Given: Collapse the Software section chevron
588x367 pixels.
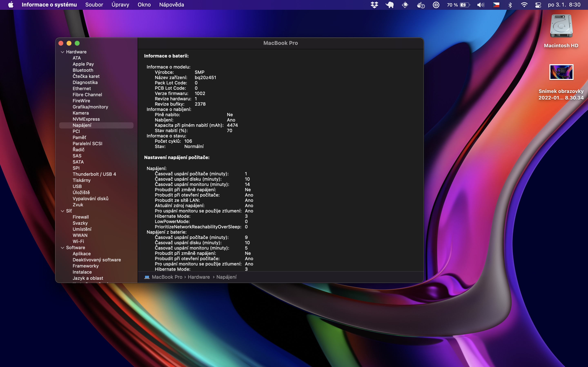Looking at the screenshot, I should click(x=62, y=248).
